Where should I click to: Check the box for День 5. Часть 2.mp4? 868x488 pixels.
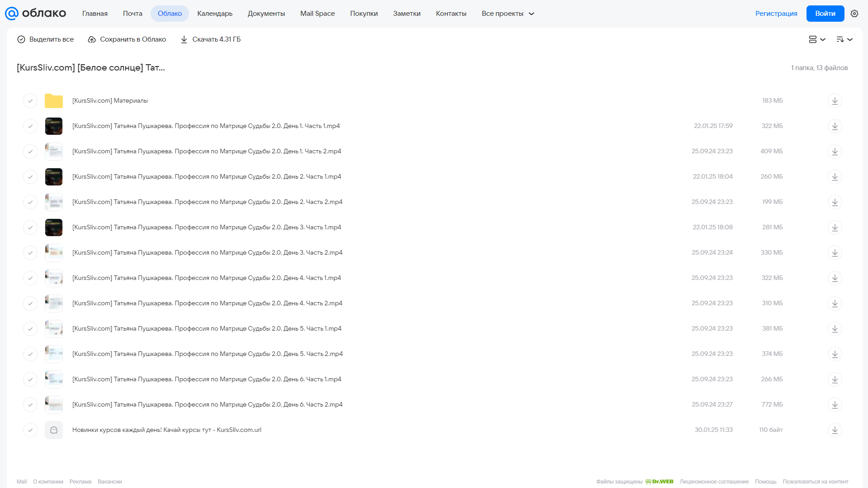tap(30, 354)
